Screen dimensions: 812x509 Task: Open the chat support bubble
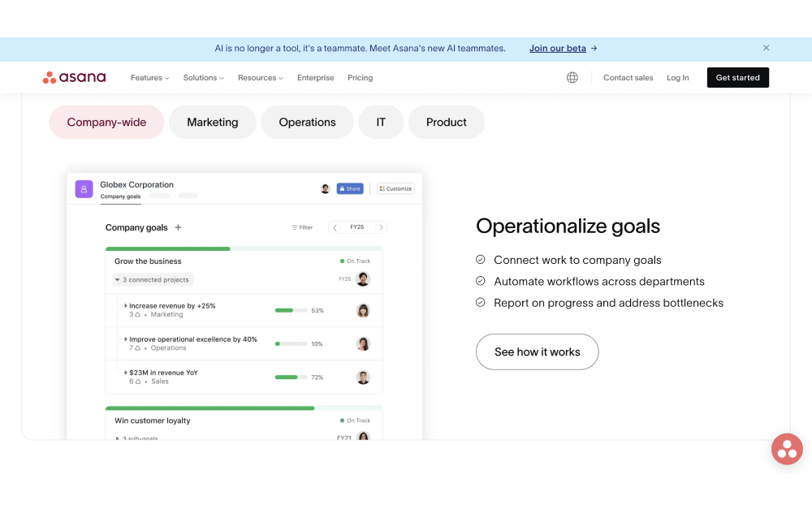point(786,449)
